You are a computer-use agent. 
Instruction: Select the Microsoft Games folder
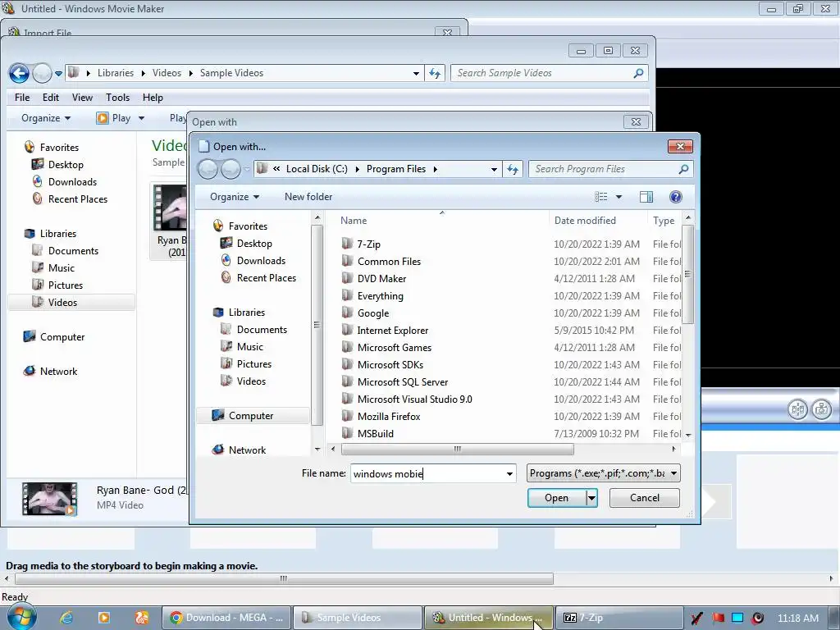pos(395,348)
